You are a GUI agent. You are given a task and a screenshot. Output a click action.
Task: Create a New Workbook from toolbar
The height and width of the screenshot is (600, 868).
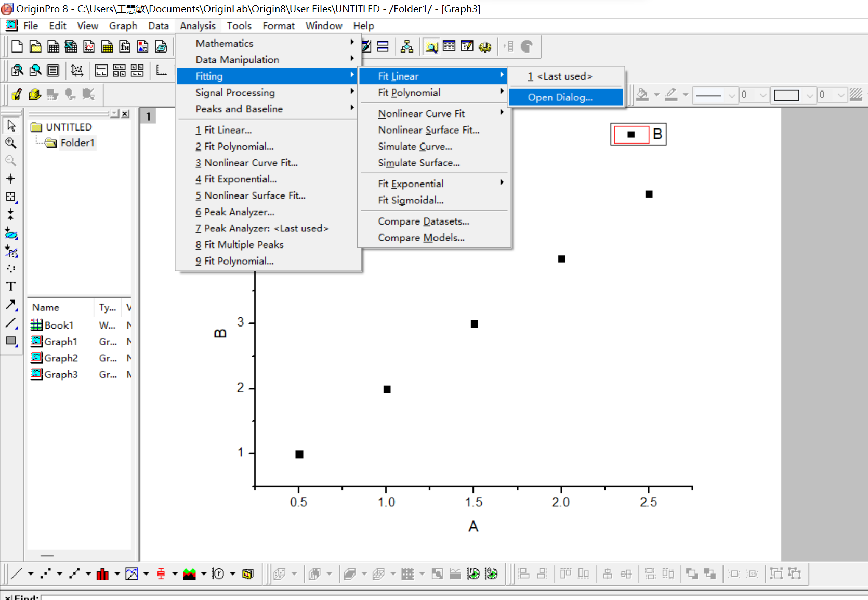pos(53,47)
